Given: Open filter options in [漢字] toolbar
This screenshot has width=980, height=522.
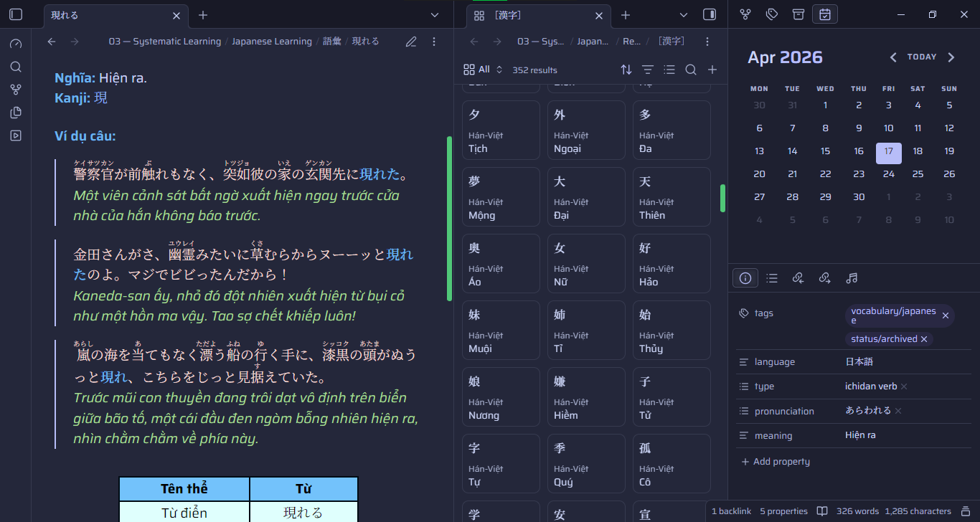Looking at the screenshot, I should [648, 70].
